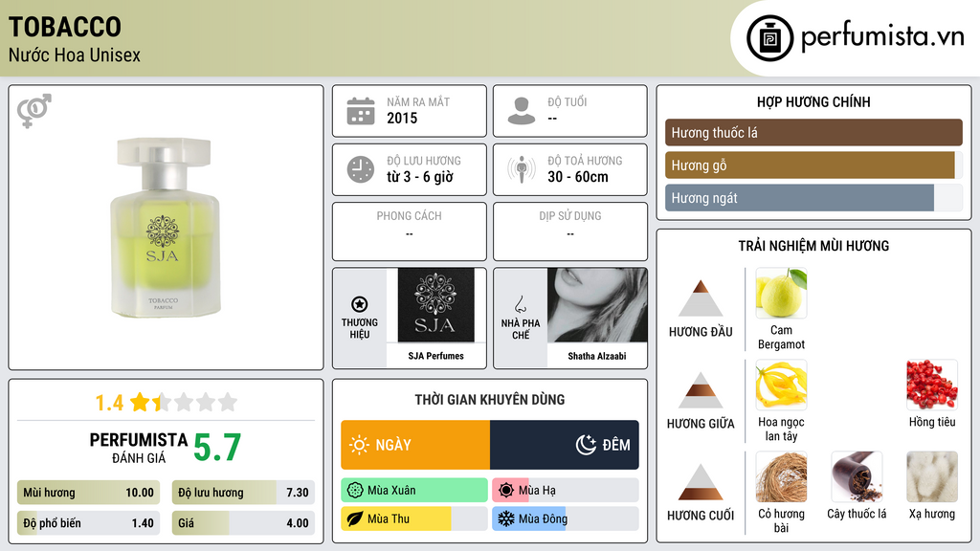Viewport: 980px width, 551px height.
Task: Select the Mùa Thu season bar
Action: coord(413,518)
